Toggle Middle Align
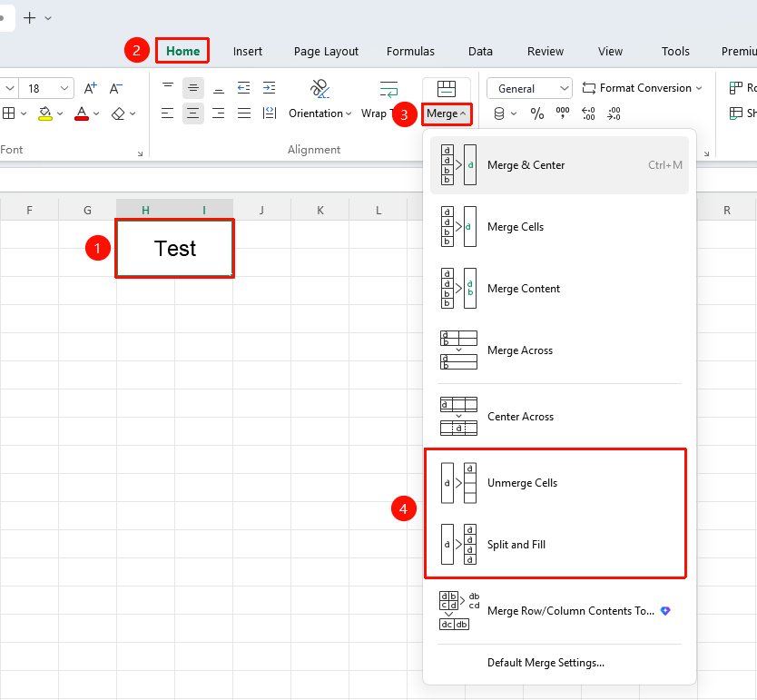Screen dimensions: 757x700 coord(193,88)
